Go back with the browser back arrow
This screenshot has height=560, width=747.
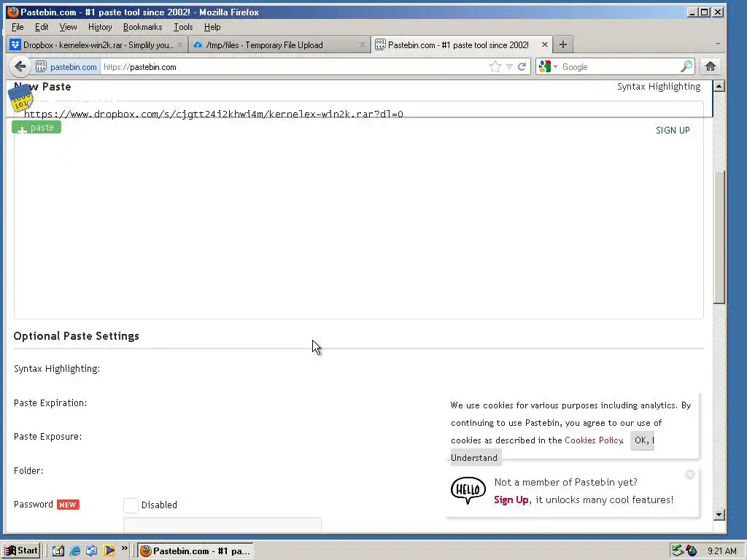[x=20, y=66]
